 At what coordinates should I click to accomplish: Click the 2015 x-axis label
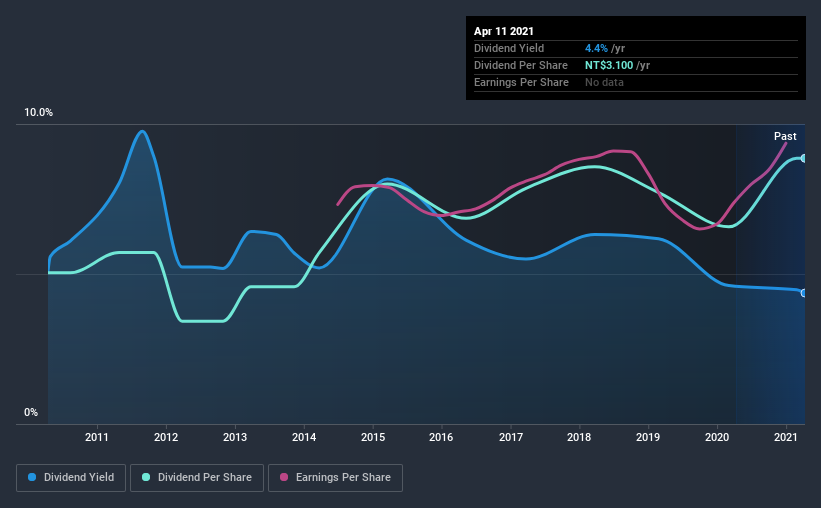pos(373,437)
